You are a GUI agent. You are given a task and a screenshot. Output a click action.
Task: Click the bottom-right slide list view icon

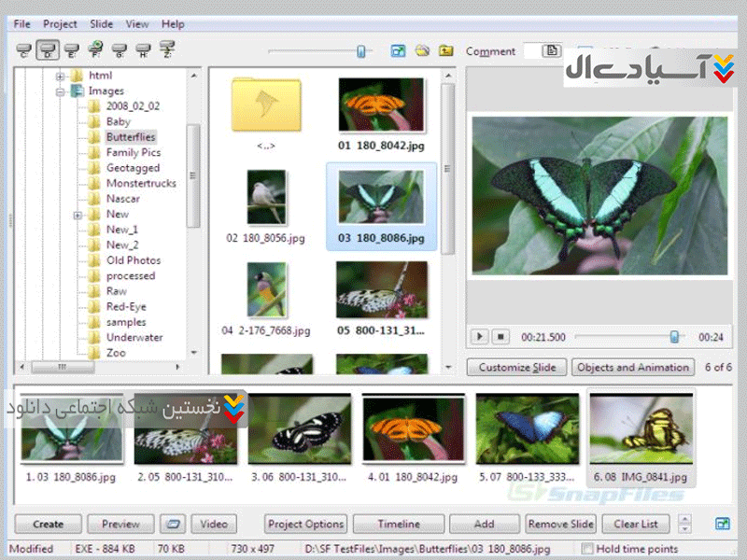tap(722, 525)
